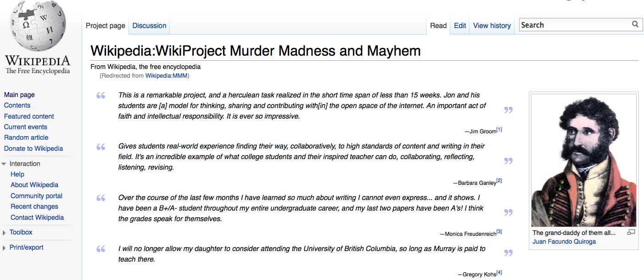
Task: Go to Main page in the sidebar
Action: click(x=19, y=95)
